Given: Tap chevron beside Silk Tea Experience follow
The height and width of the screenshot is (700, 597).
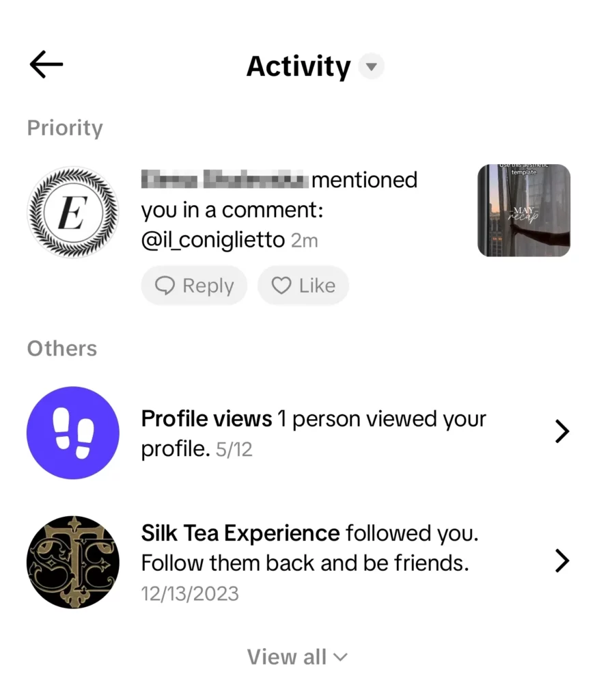Looking at the screenshot, I should pyautogui.click(x=561, y=561).
